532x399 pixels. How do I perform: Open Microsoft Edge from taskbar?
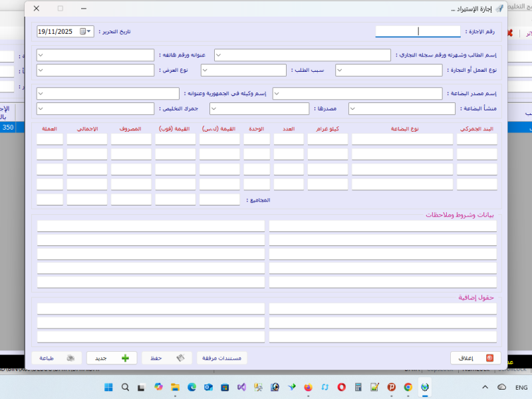(x=192, y=387)
